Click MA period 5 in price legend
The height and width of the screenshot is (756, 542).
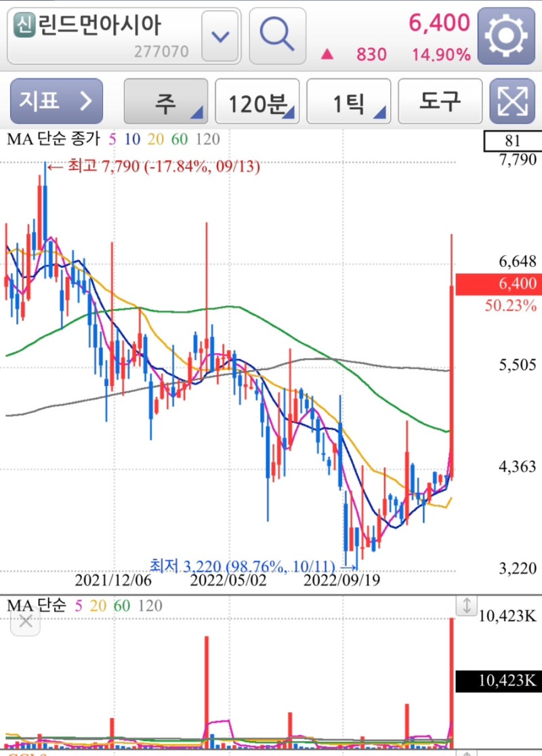point(112,140)
